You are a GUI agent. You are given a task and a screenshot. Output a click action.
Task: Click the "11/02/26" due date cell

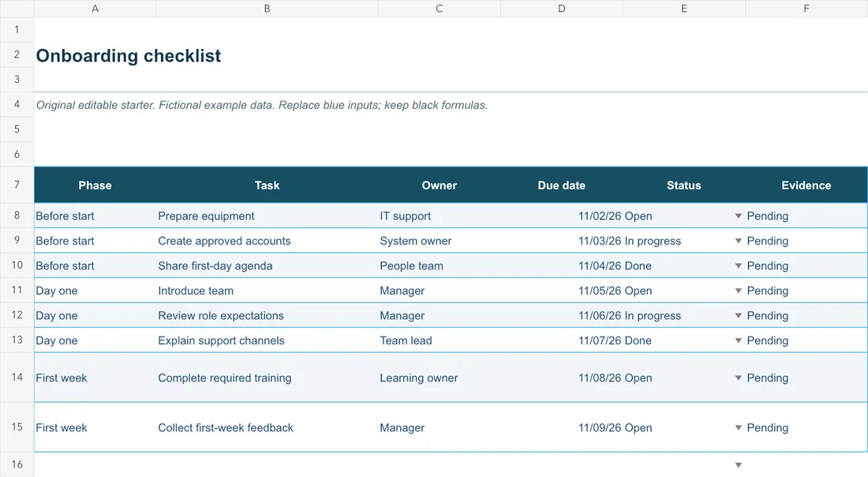click(x=561, y=216)
